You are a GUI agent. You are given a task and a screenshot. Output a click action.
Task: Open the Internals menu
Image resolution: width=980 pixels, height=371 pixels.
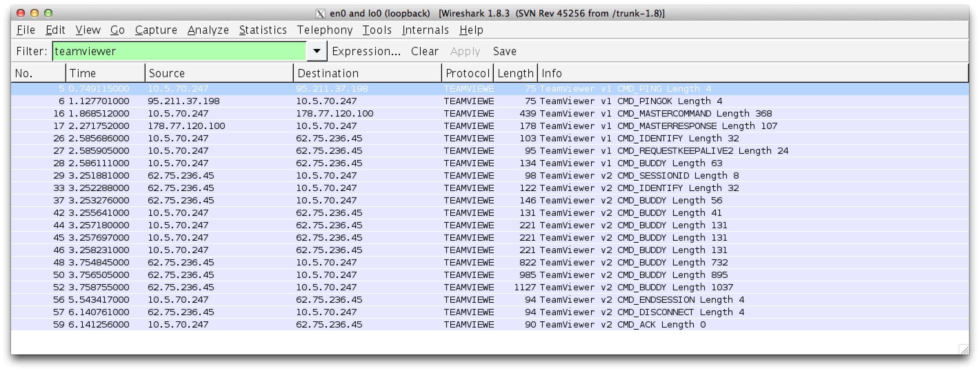(x=425, y=30)
